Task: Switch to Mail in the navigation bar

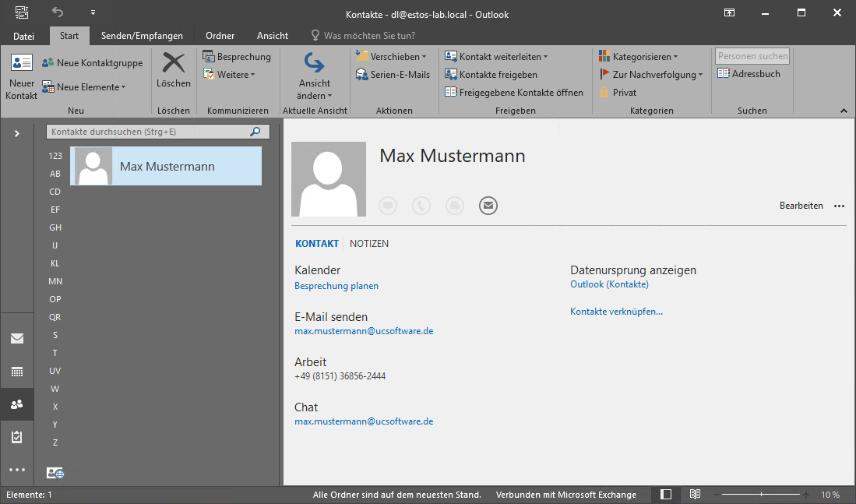Action: click(x=17, y=339)
